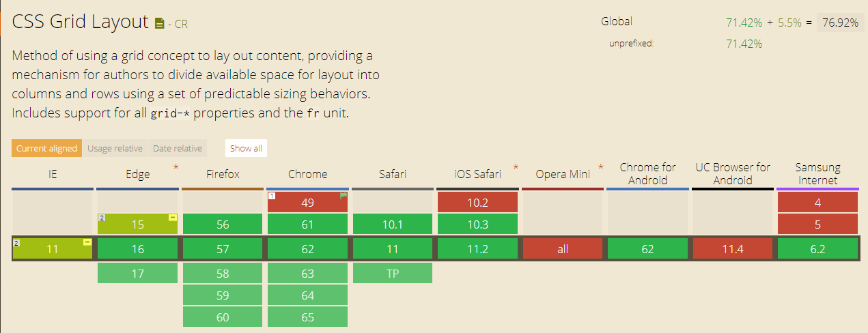Click the yellow prefix icon on IE 11
The image size is (868, 333).
pyautogui.click(x=87, y=242)
